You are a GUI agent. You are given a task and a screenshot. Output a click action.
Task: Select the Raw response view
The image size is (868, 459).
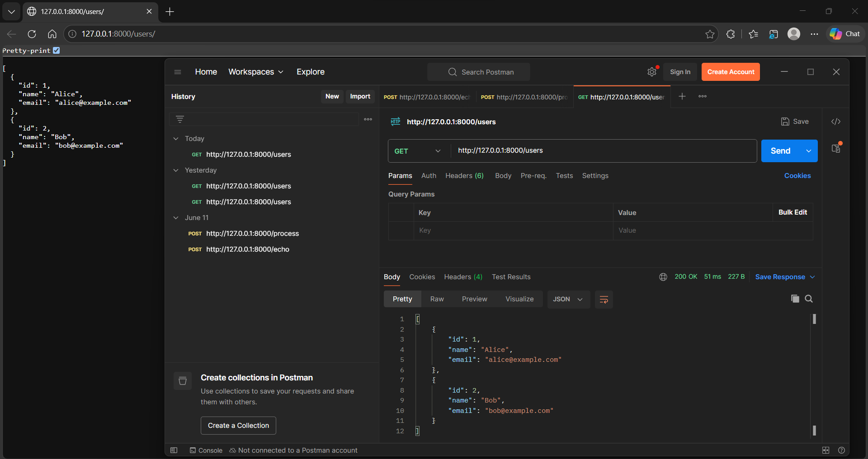click(437, 299)
